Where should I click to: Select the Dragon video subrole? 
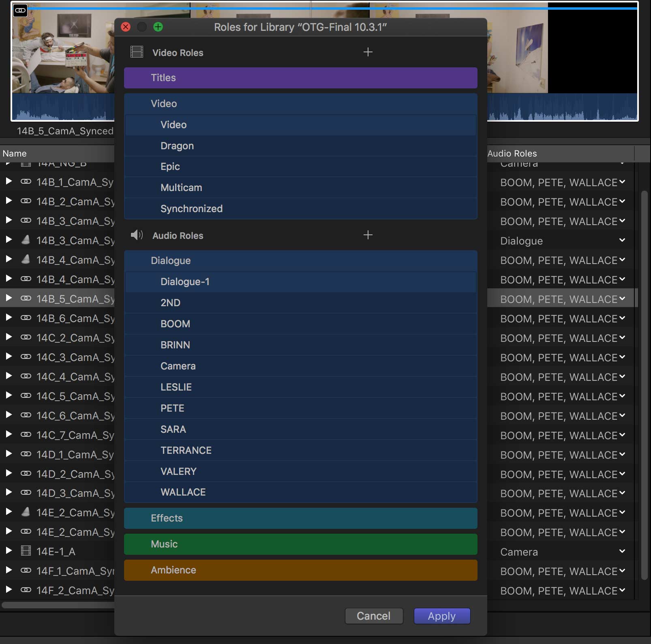pos(300,146)
